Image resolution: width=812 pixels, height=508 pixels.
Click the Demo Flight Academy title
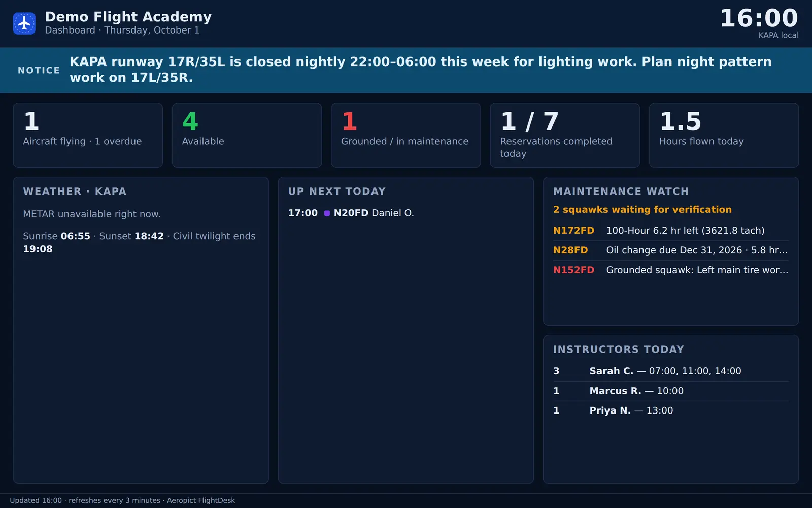coord(128,17)
